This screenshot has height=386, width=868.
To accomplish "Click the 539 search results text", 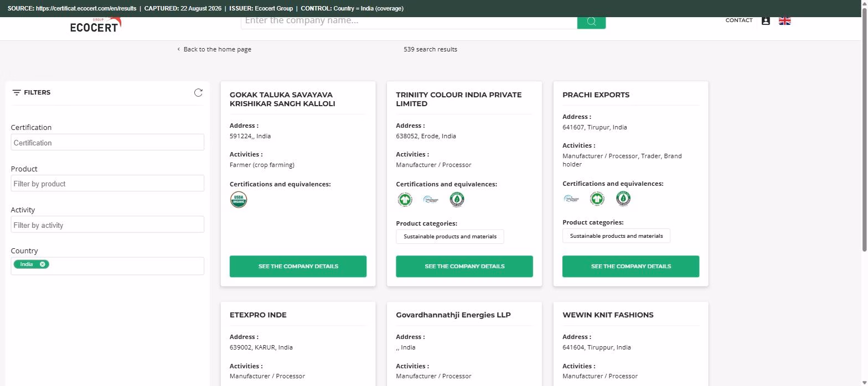I will (x=430, y=49).
